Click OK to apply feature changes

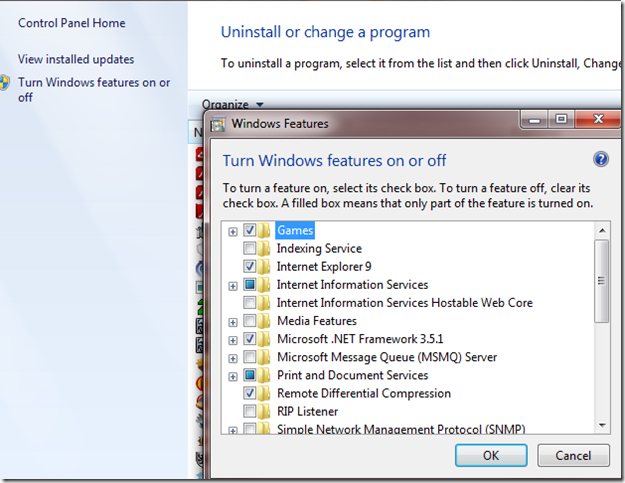tap(491, 456)
